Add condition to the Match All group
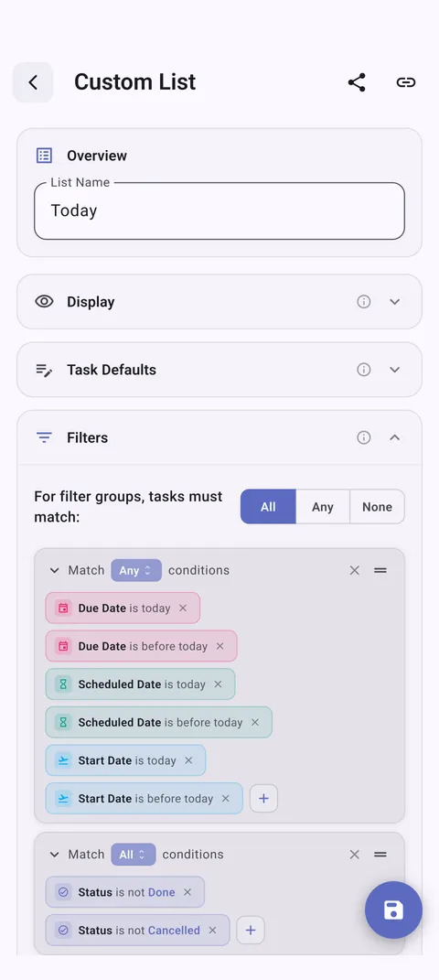The height and width of the screenshot is (980, 439). pos(251,931)
